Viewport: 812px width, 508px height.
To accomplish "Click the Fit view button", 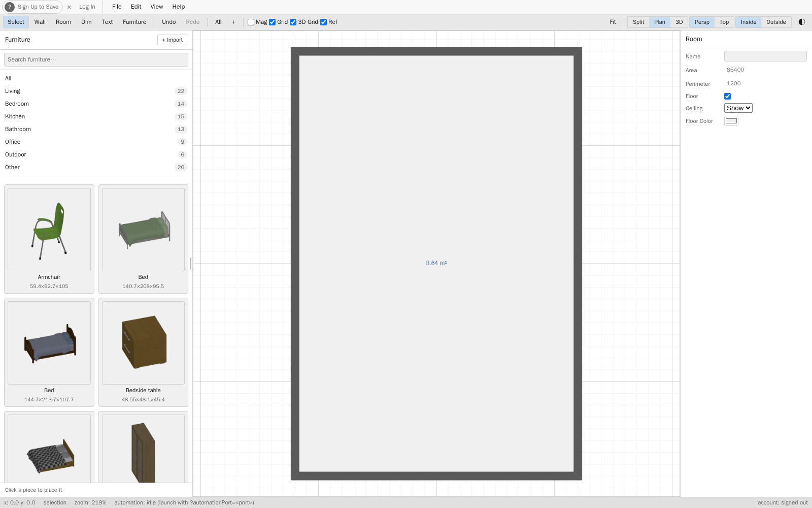I will click(613, 22).
